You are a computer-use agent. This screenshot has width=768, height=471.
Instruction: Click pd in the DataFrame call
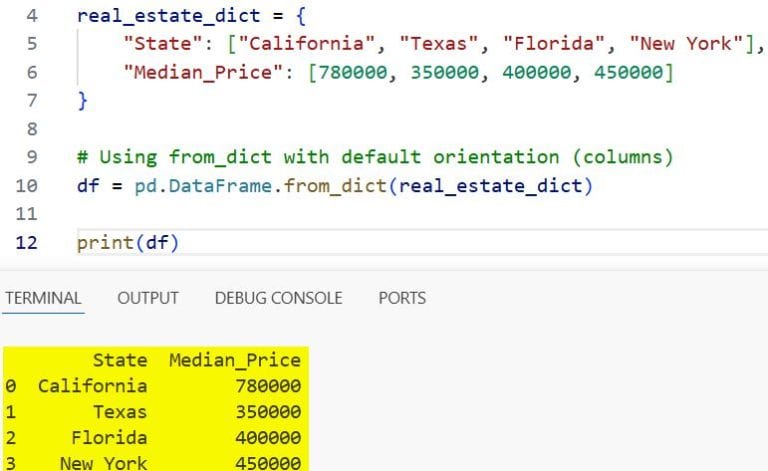[146, 186]
